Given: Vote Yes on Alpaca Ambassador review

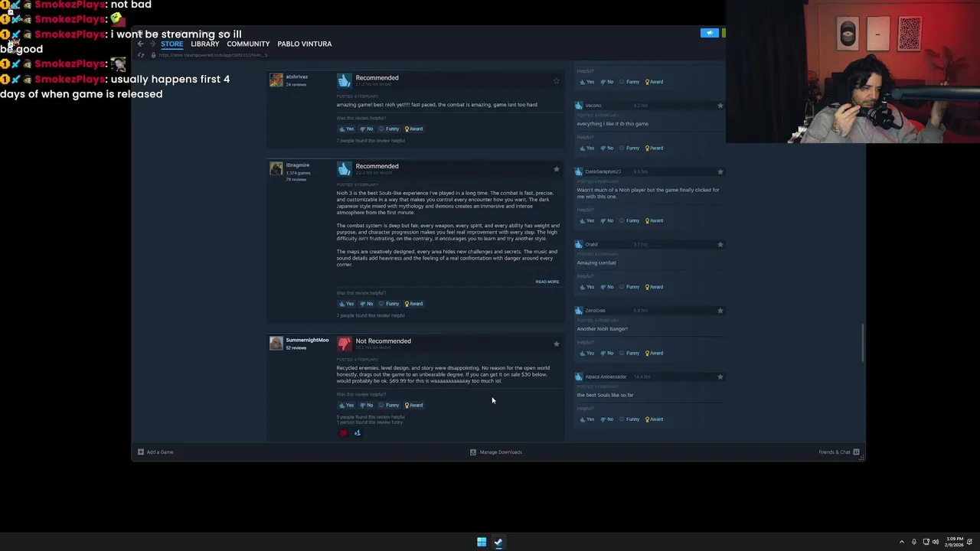Looking at the screenshot, I should point(586,419).
